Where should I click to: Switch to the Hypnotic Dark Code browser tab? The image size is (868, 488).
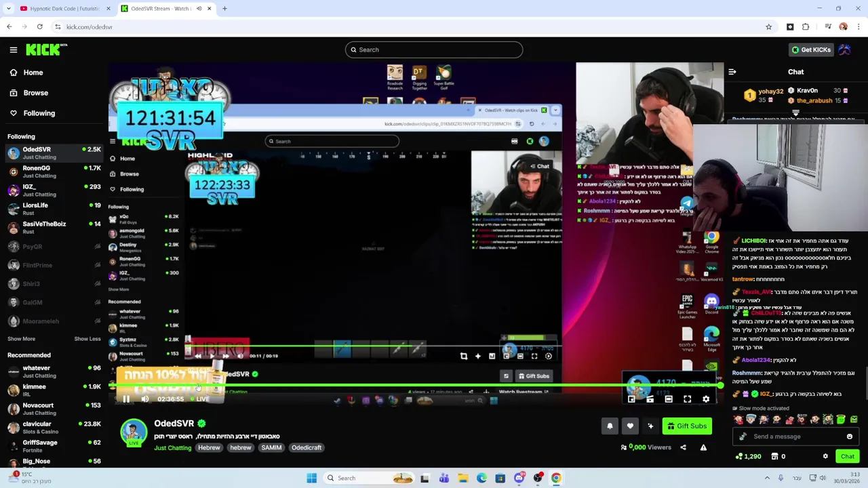pyautogui.click(x=64, y=9)
